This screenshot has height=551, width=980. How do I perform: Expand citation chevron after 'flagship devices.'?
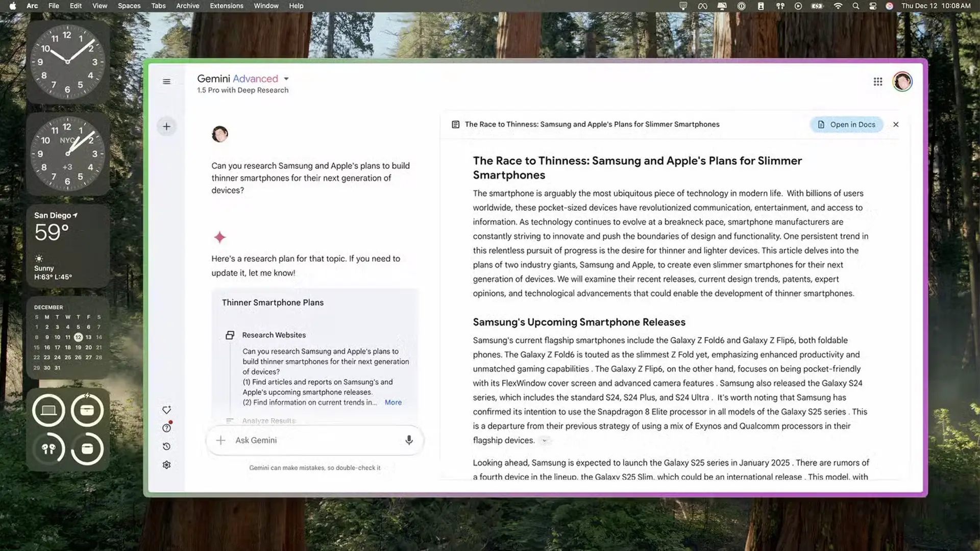click(x=545, y=441)
